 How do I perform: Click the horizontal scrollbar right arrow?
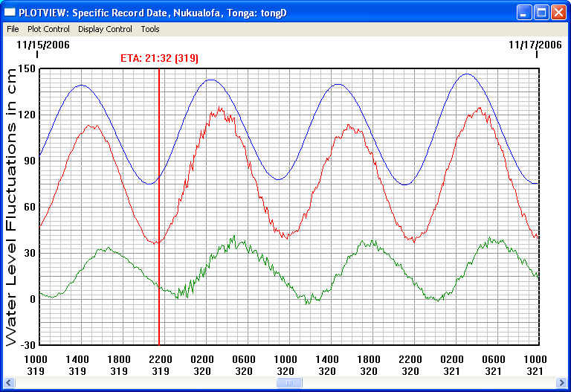(561, 382)
